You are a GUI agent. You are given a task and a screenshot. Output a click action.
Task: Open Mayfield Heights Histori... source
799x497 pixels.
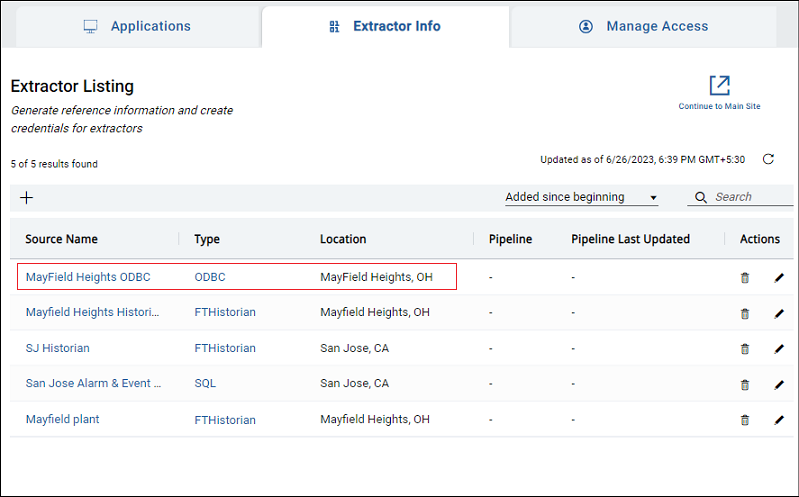92,312
